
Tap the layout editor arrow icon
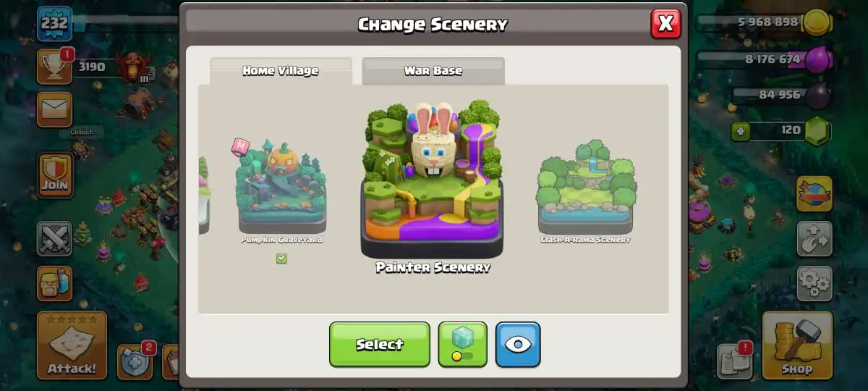(x=814, y=239)
